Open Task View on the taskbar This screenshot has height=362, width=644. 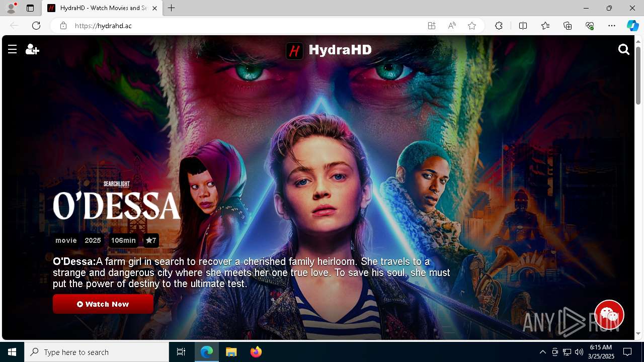(x=181, y=352)
